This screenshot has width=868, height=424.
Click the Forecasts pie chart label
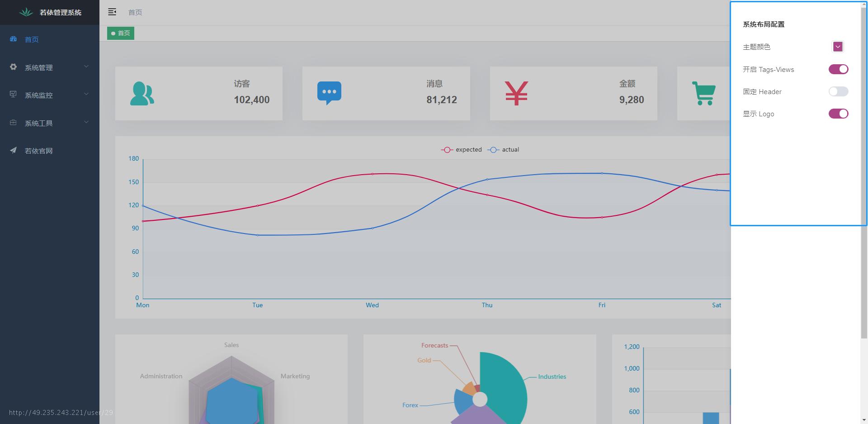[434, 345]
